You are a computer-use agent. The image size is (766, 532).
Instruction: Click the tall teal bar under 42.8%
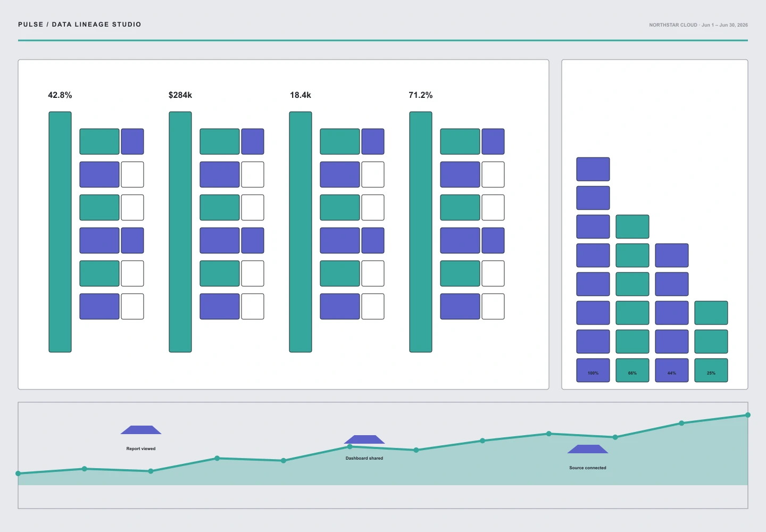coord(60,232)
